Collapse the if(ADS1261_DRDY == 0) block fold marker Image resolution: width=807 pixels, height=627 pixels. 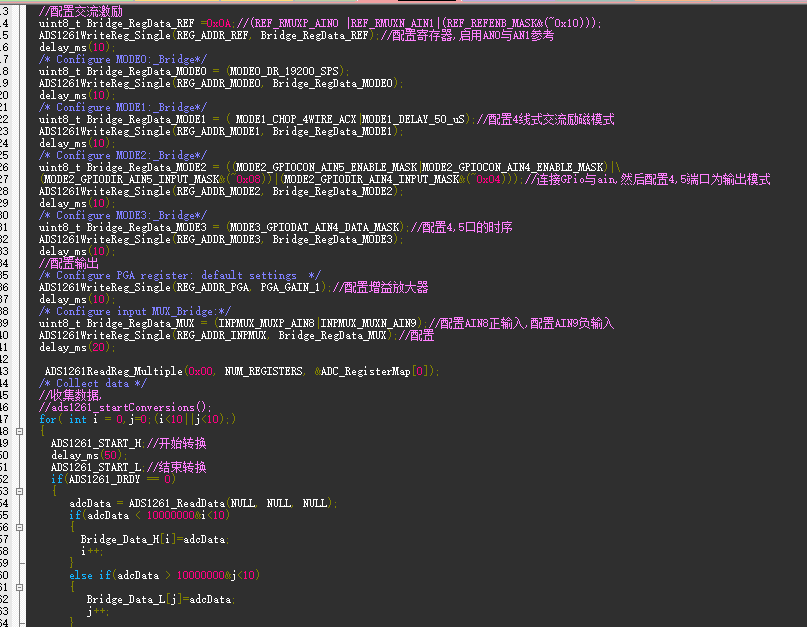pos(20,491)
